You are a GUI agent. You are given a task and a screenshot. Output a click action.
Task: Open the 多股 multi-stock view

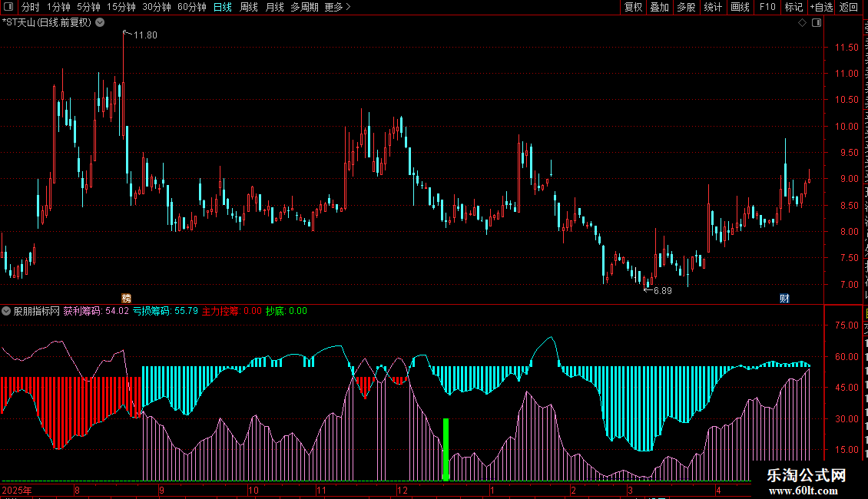point(686,7)
